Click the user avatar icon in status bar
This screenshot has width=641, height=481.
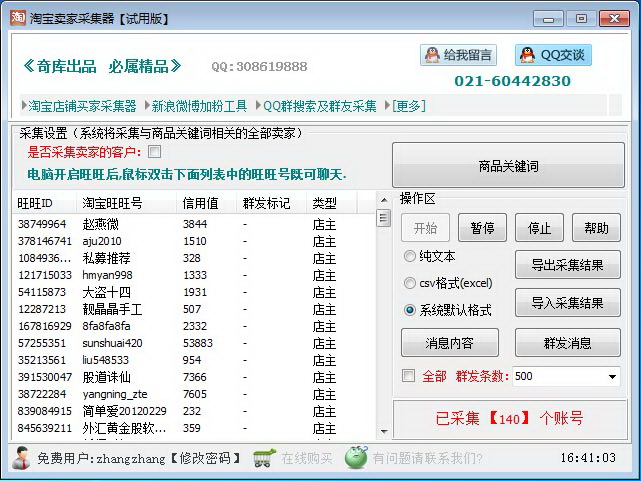(x=21, y=458)
